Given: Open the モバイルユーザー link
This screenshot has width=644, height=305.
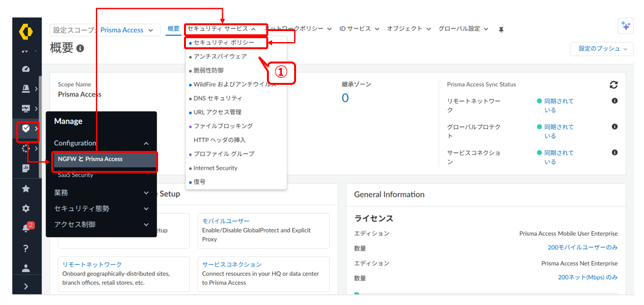Looking at the screenshot, I should click(x=225, y=221).
